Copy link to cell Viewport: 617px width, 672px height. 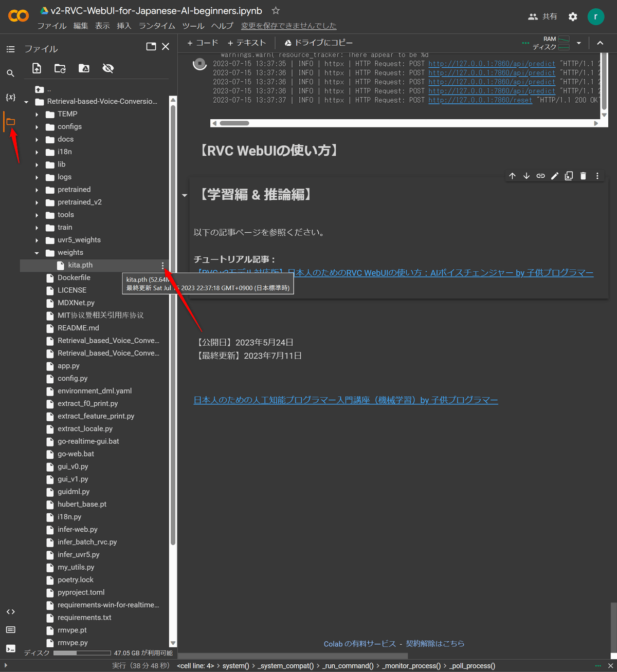tap(540, 176)
